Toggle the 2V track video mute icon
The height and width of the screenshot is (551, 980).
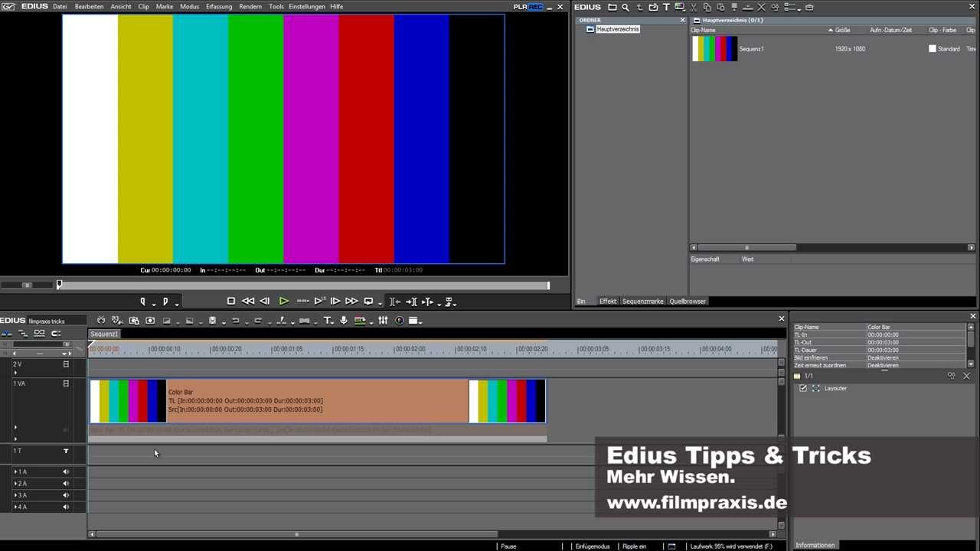pyautogui.click(x=66, y=364)
